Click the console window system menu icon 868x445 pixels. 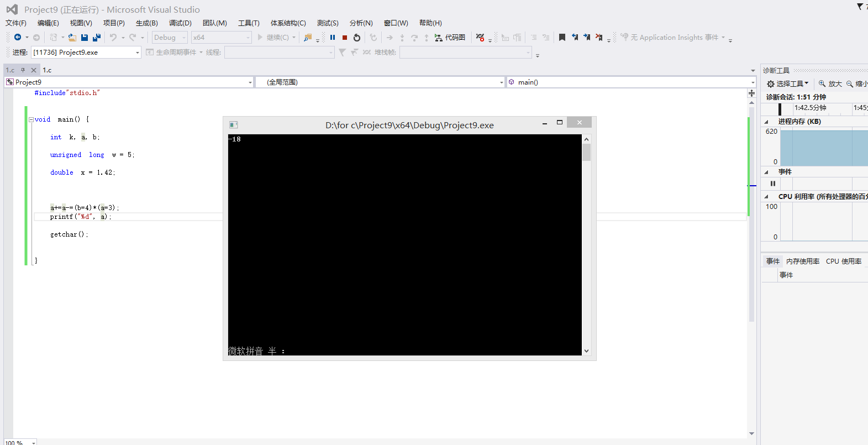coord(234,125)
